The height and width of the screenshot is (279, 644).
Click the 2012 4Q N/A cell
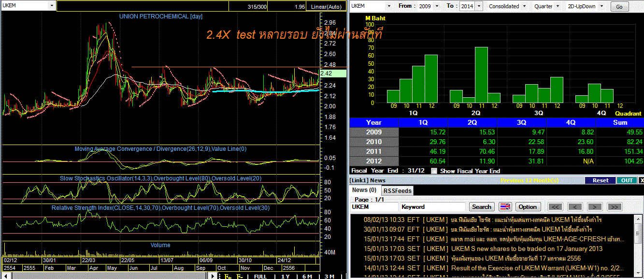click(x=588, y=161)
